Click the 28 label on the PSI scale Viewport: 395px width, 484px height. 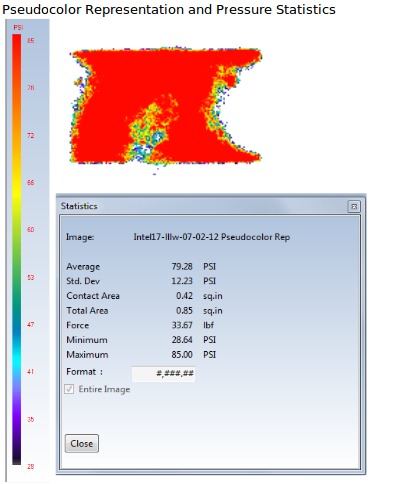pos(31,466)
